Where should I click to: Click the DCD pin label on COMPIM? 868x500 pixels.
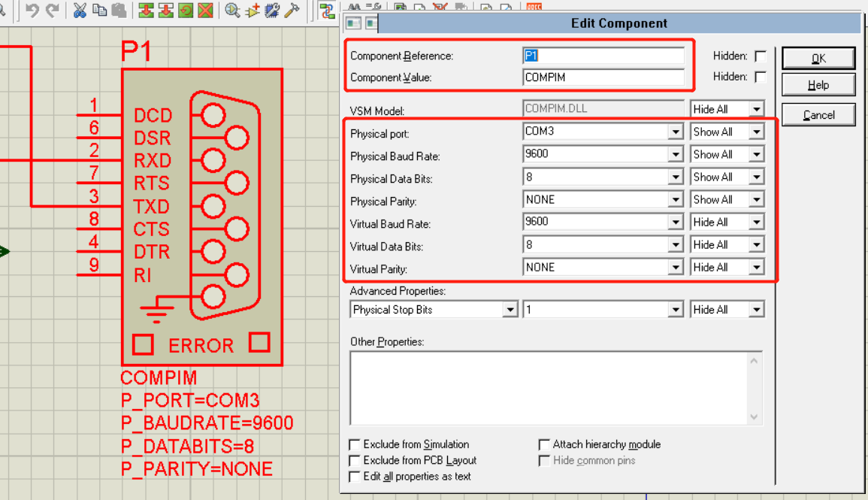pos(153,115)
